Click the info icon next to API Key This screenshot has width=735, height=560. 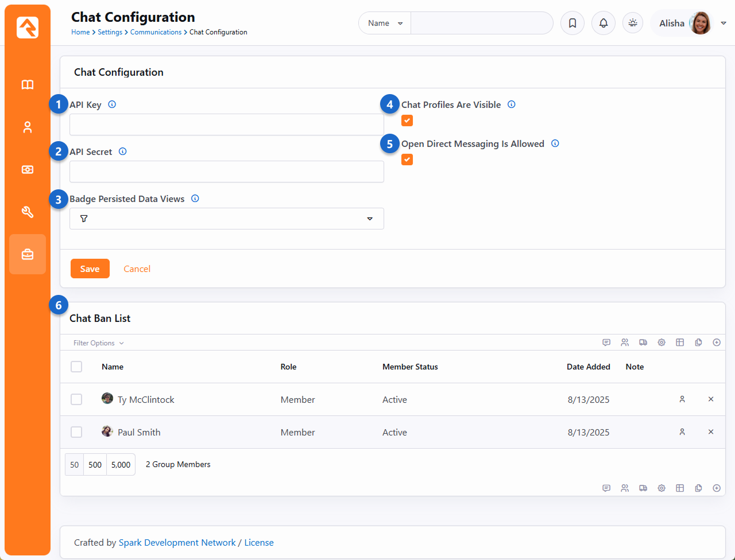pyautogui.click(x=112, y=104)
